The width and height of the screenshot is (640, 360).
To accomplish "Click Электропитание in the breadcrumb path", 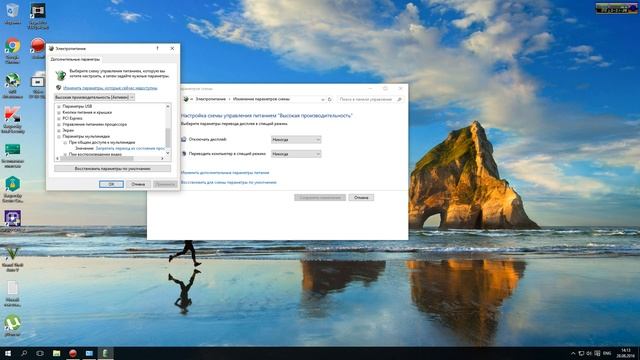I will point(211,99).
